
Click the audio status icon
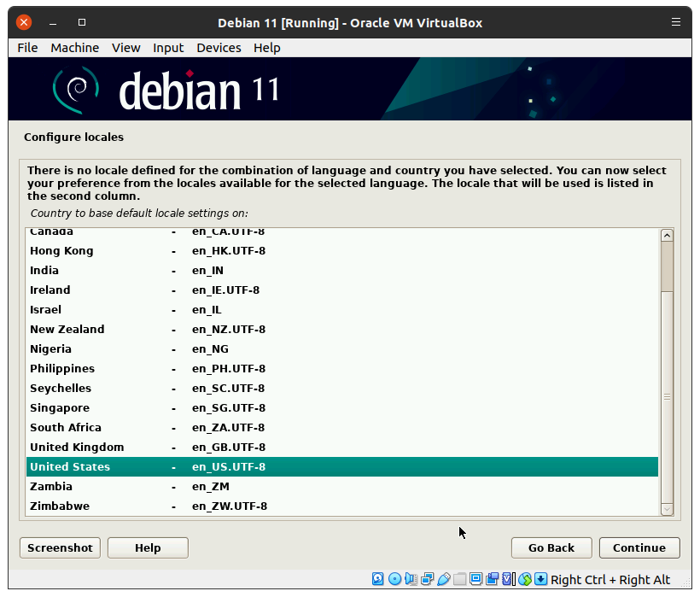411,580
